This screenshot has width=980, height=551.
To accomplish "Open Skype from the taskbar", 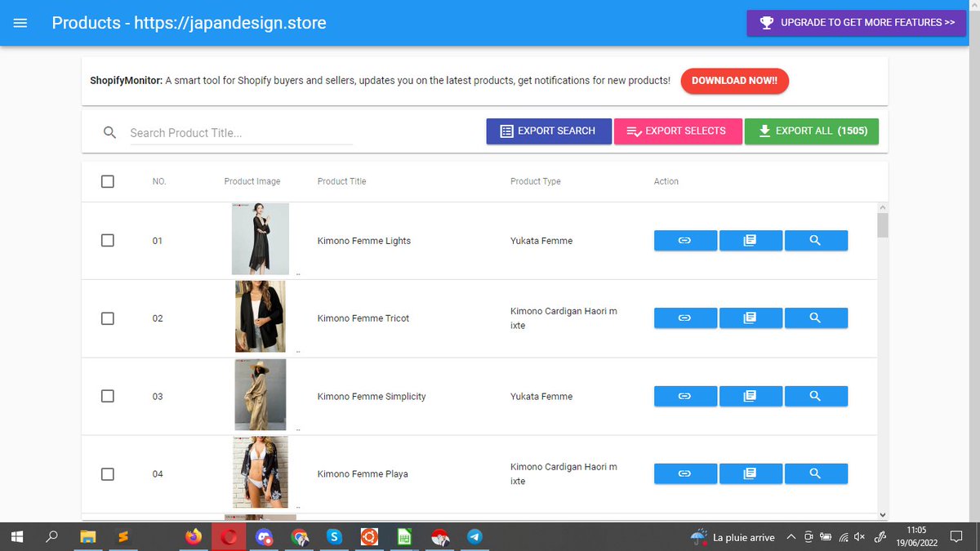I will point(334,537).
